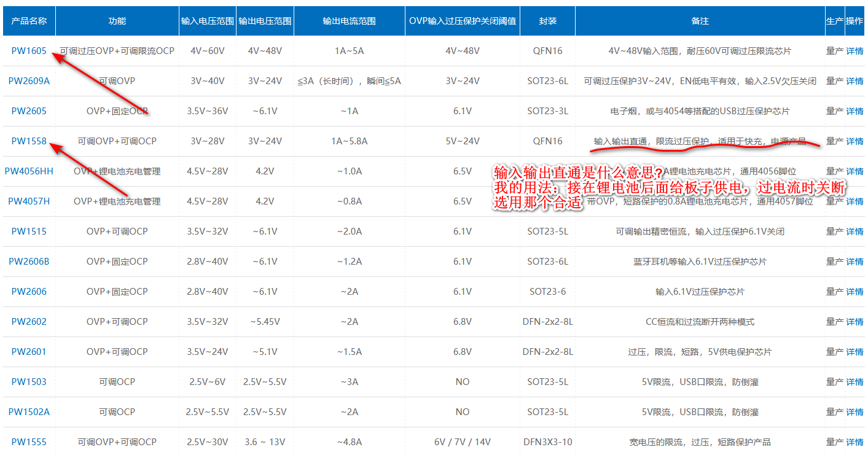Click 详情 in the PW4056HH row
This screenshot has height=455, width=868.
pos(854,171)
